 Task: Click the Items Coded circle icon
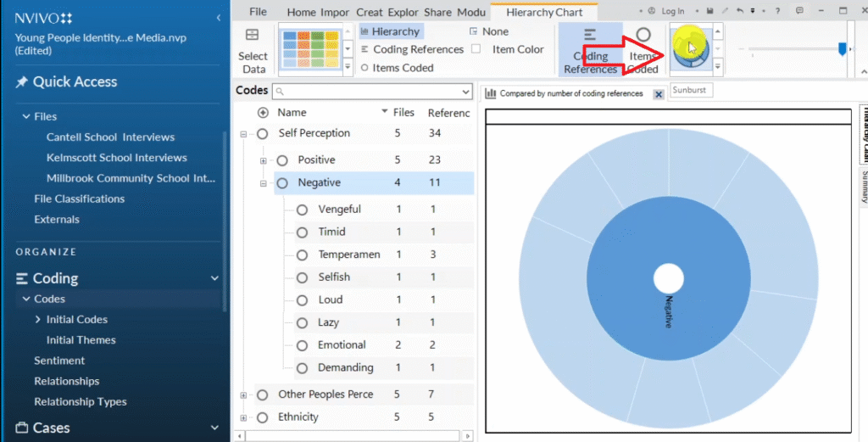tap(643, 36)
